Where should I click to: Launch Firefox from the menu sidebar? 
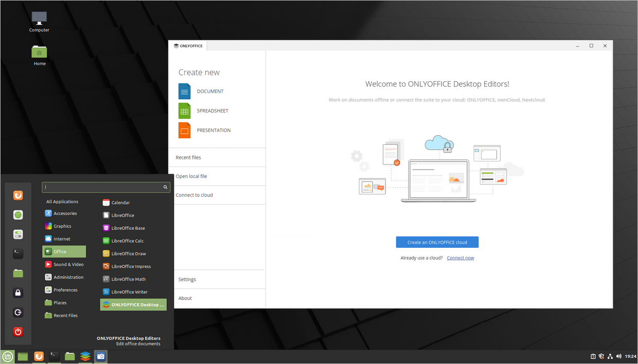[18, 195]
